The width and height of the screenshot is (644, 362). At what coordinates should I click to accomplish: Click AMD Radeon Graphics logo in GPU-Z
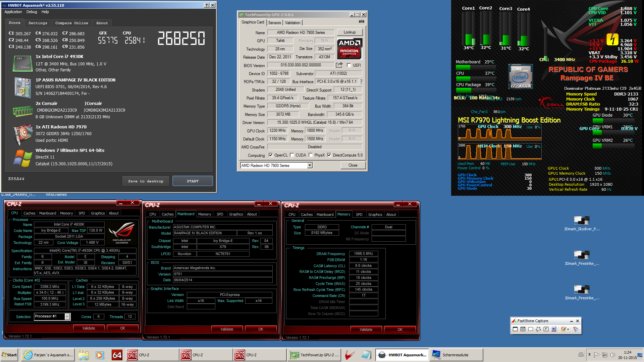[350, 49]
